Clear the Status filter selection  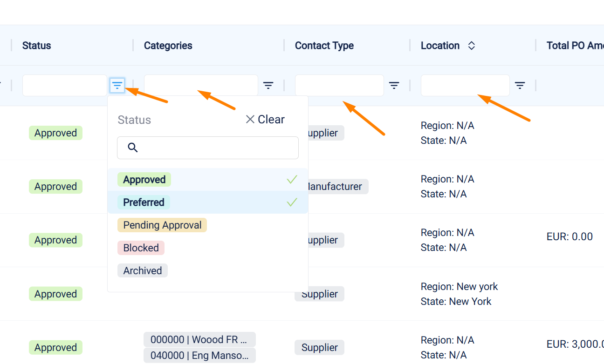265,120
